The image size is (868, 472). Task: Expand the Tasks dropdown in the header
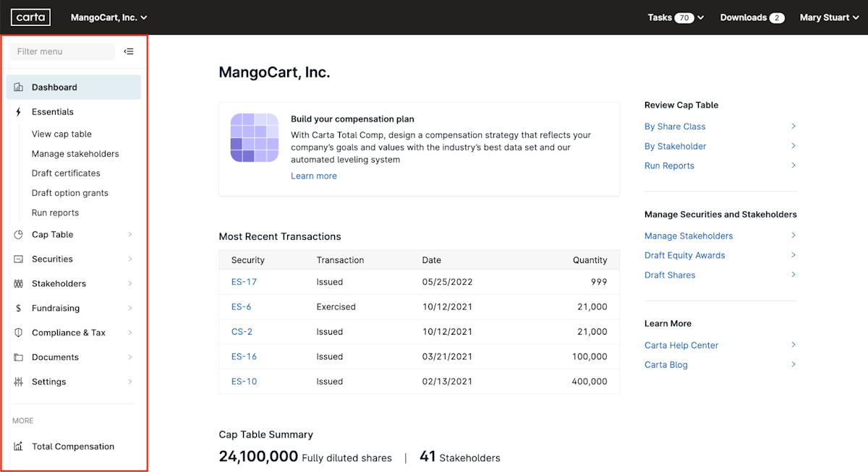pos(675,17)
